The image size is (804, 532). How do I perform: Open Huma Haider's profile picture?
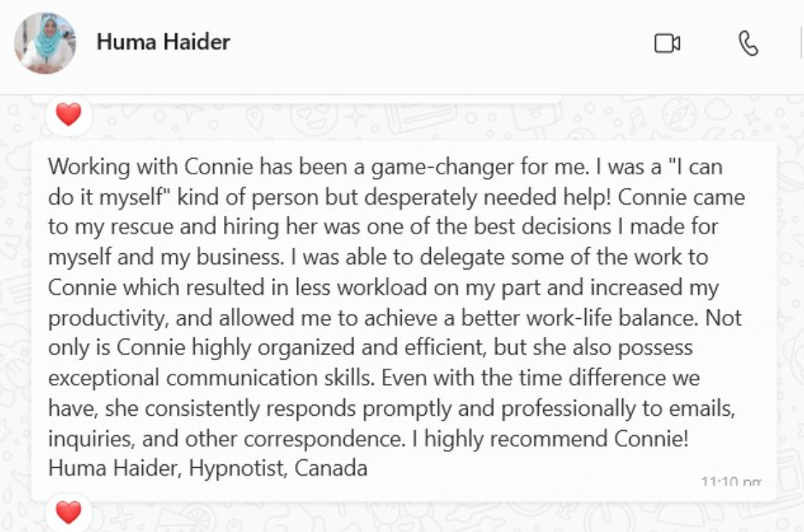click(x=45, y=43)
